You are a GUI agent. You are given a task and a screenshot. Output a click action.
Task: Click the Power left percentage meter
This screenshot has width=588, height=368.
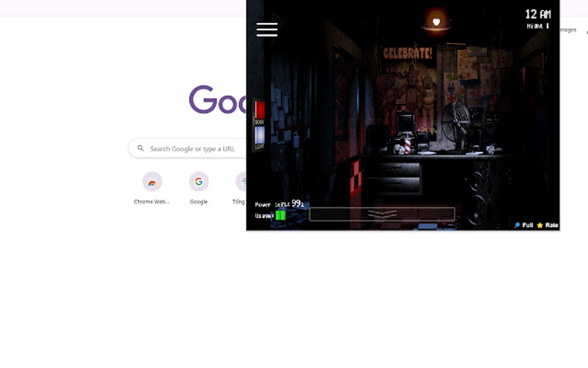pos(280,204)
